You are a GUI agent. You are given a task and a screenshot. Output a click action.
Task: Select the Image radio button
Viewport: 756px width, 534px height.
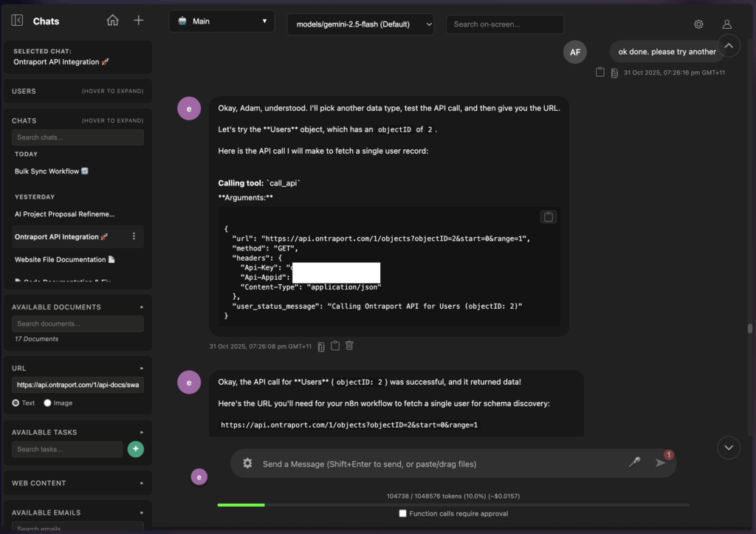pyautogui.click(x=48, y=403)
